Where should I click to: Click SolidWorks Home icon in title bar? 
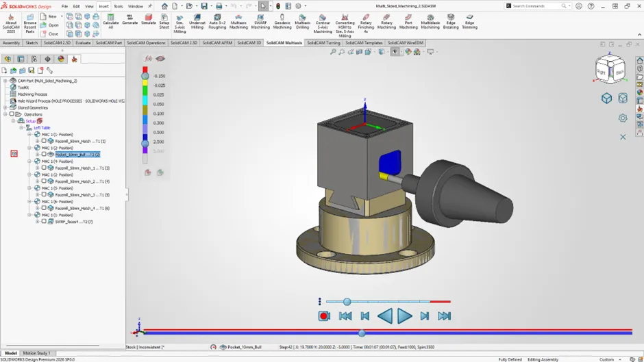tap(164, 6)
